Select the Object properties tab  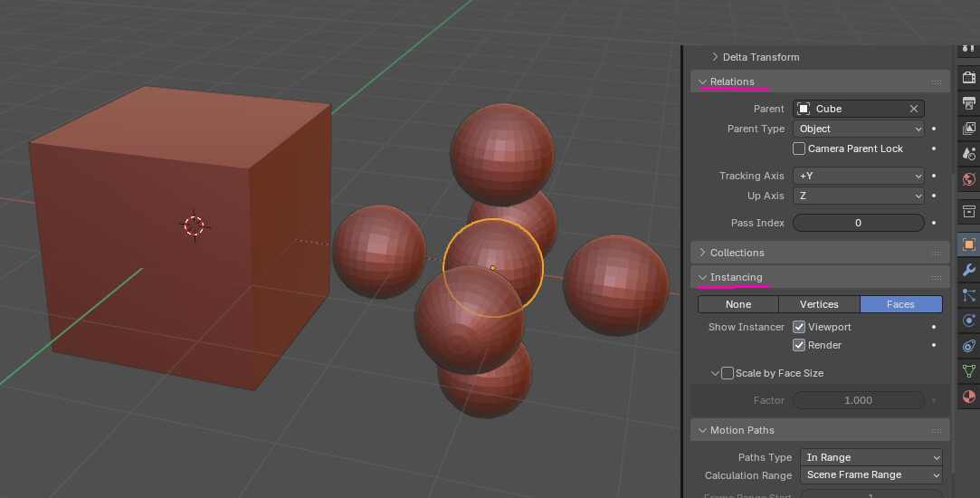coord(969,244)
